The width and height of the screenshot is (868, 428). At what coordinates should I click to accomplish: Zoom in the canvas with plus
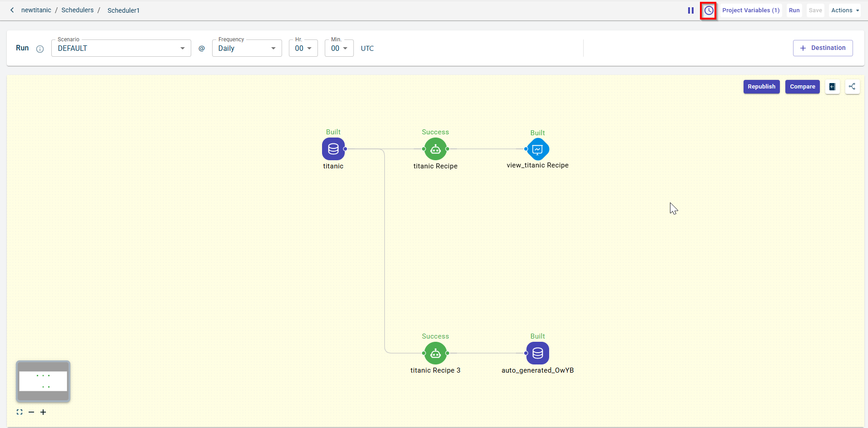pyautogui.click(x=43, y=412)
